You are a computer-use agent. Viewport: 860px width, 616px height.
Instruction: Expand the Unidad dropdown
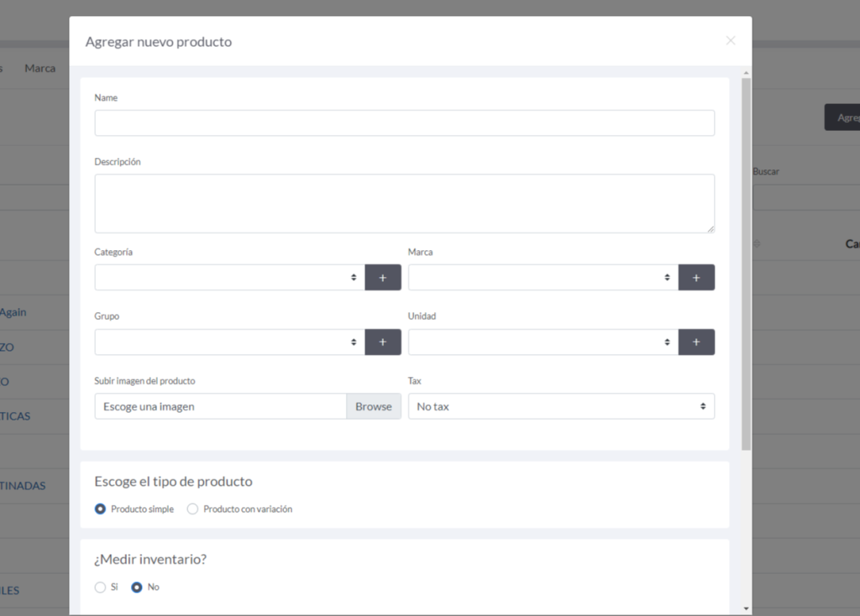pos(543,342)
